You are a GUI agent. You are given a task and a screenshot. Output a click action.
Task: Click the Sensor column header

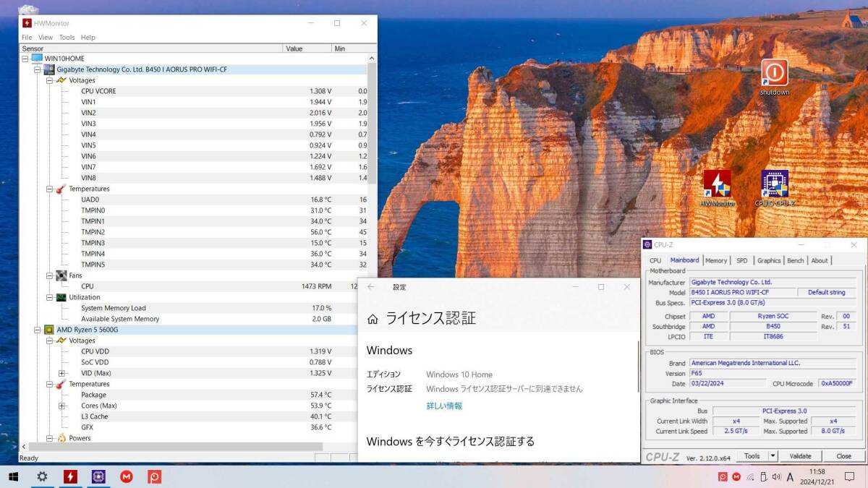pyautogui.click(x=150, y=48)
